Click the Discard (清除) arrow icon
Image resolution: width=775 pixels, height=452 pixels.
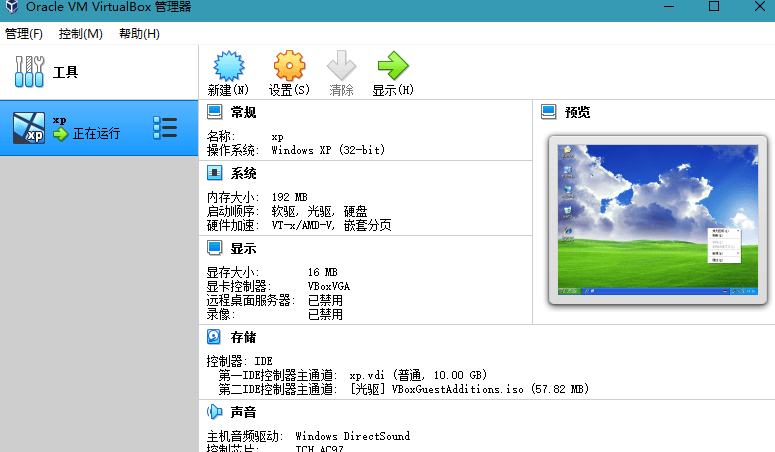point(341,65)
